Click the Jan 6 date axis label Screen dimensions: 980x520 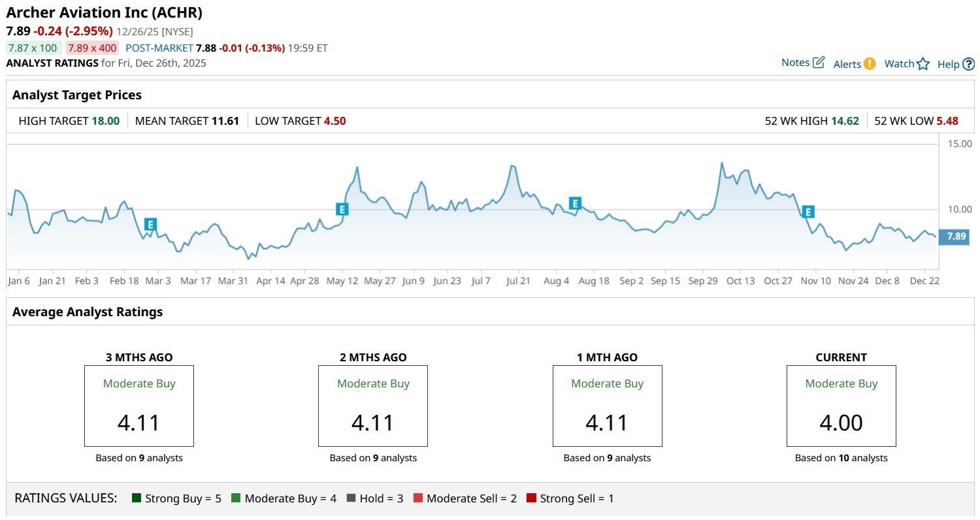pos(18,281)
